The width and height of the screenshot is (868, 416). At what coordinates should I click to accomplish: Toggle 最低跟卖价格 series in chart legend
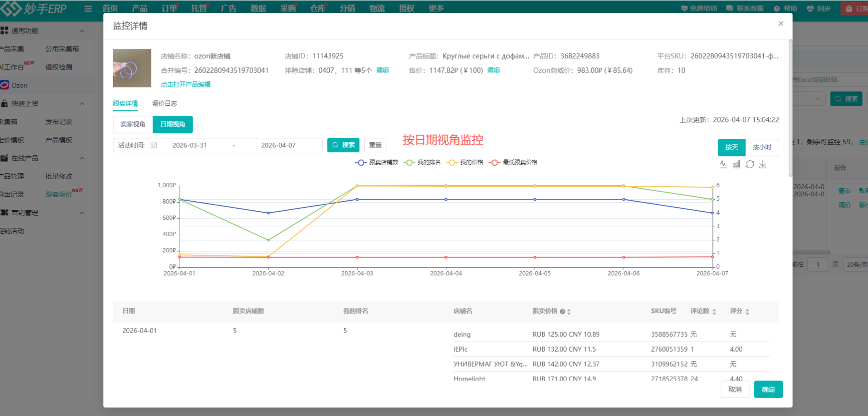tap(514, 162)
